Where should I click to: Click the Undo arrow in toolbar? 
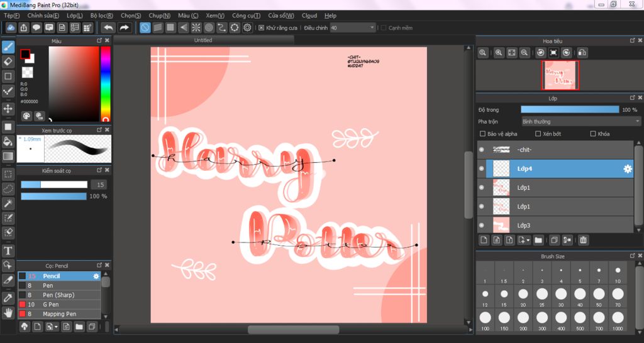pyautogui.click(x=108, y=28)
